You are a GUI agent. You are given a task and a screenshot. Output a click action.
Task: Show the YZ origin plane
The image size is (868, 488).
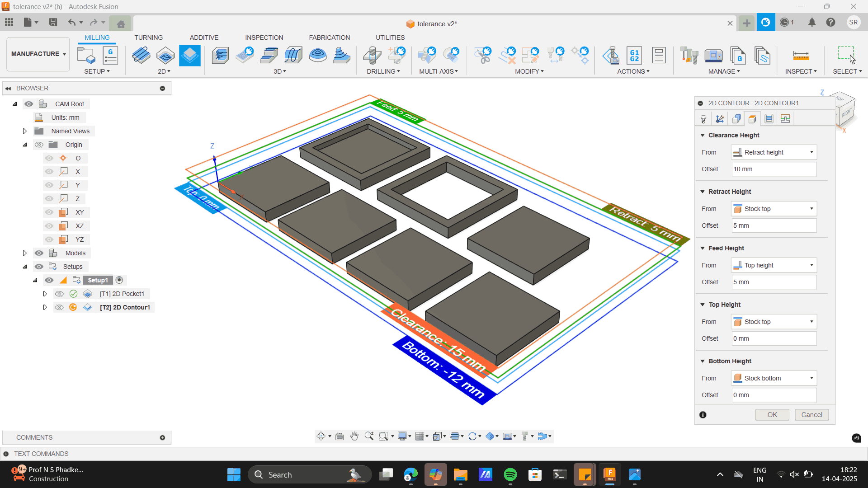coord(49,239)
